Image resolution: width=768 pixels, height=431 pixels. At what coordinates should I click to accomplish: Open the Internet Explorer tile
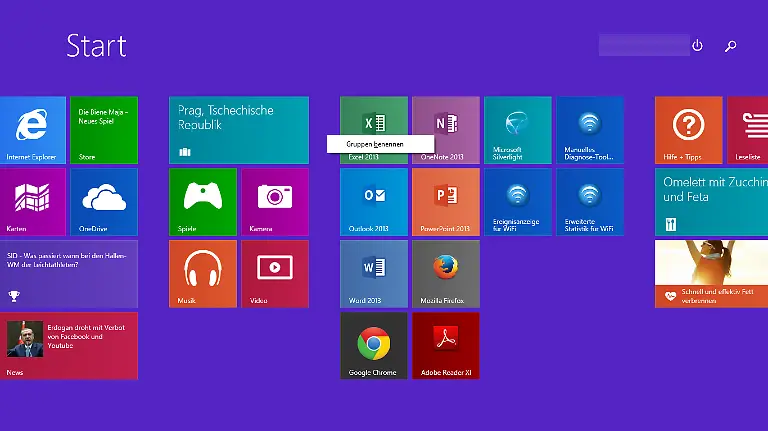click(x=33, y=130)
